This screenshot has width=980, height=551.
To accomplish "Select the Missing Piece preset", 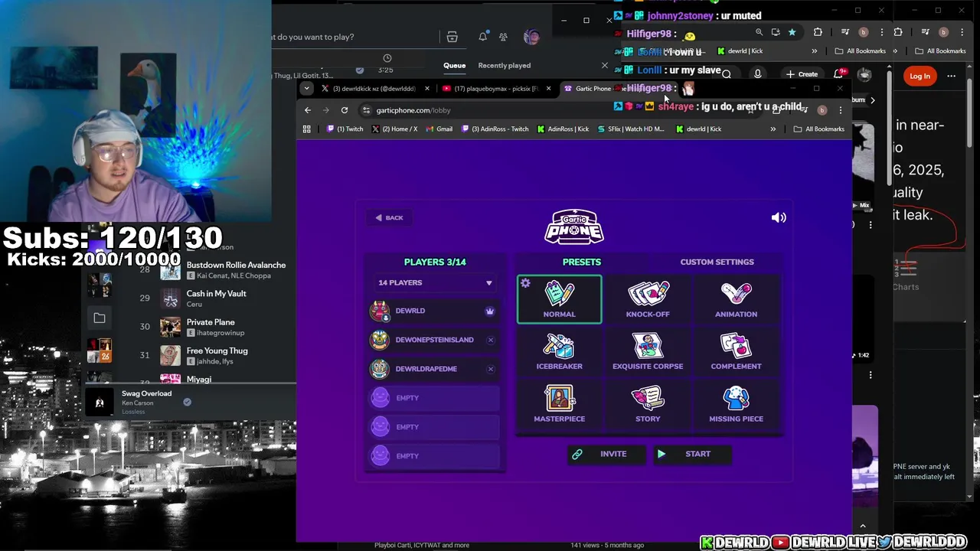I will point(736,404).
